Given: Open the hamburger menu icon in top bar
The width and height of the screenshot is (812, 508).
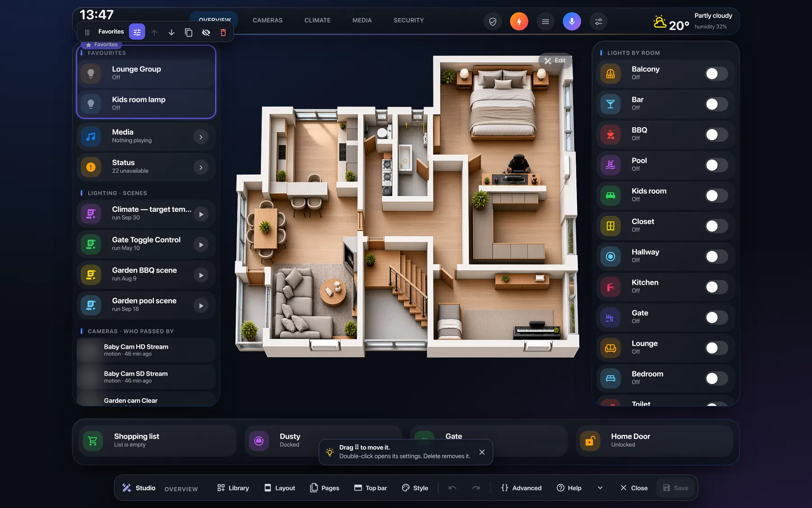Looking at the screenshot, I should point(545,21).
